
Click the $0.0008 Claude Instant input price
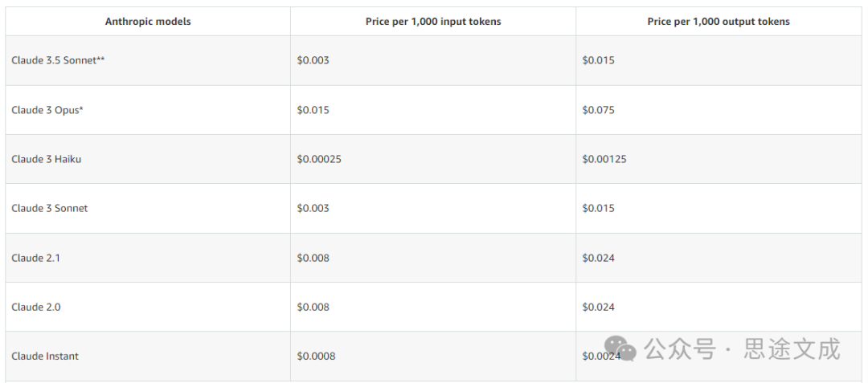pyautogui.click(x=316, y=356)
